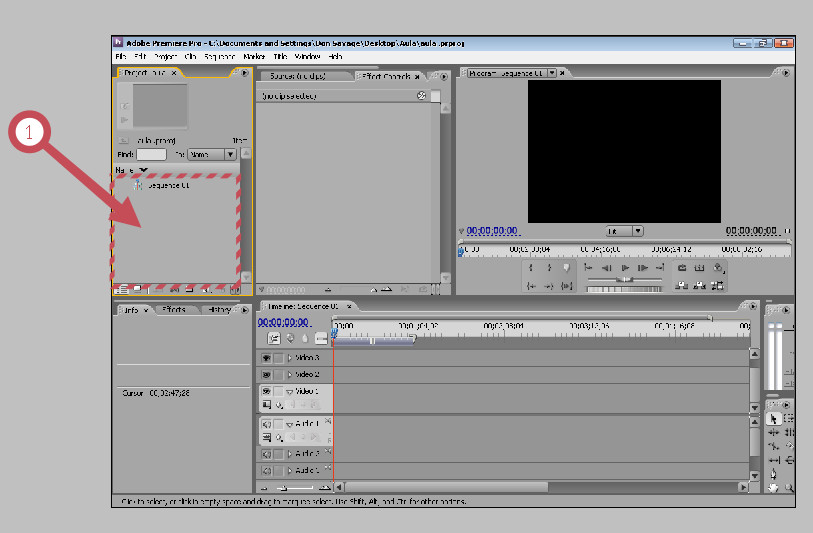Click inside the Find input field

tap(151, 155)
